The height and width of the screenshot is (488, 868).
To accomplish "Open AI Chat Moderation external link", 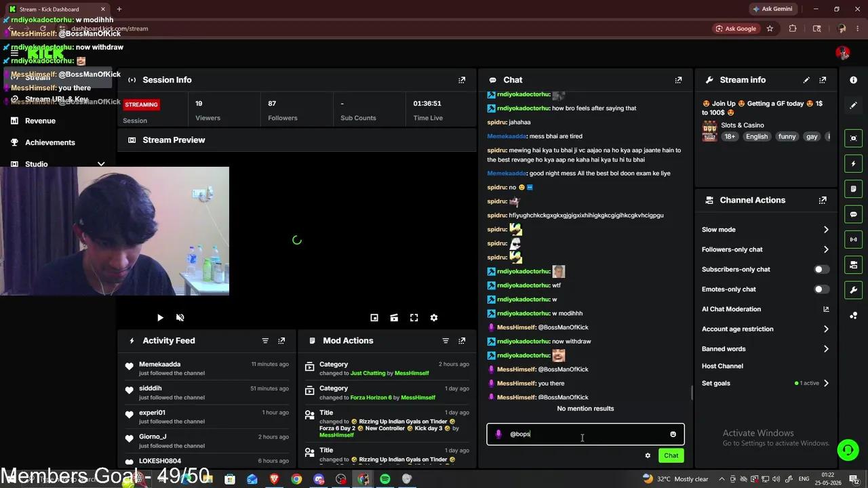I will pyautogui.click(x=826, y=309).
